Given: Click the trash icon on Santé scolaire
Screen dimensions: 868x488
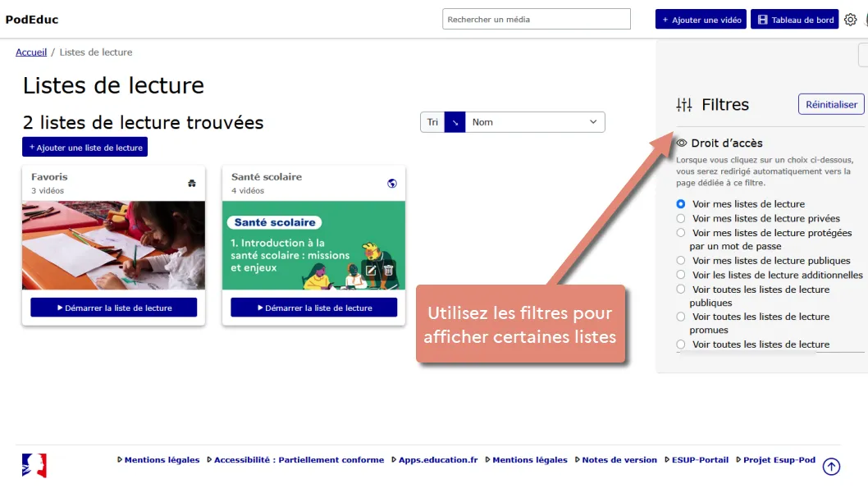Looking at the screenshot, I should coord(389,270).
